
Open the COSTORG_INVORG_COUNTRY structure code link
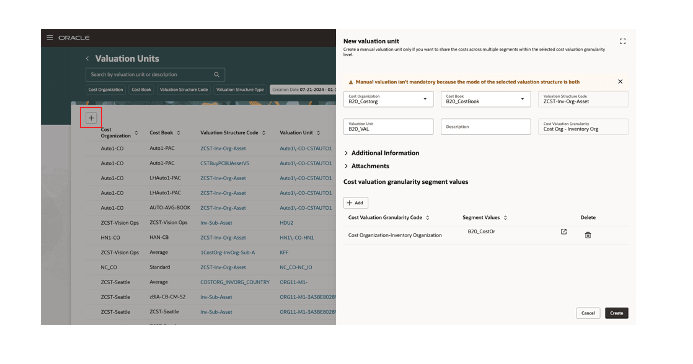click(x=235, y=282)
